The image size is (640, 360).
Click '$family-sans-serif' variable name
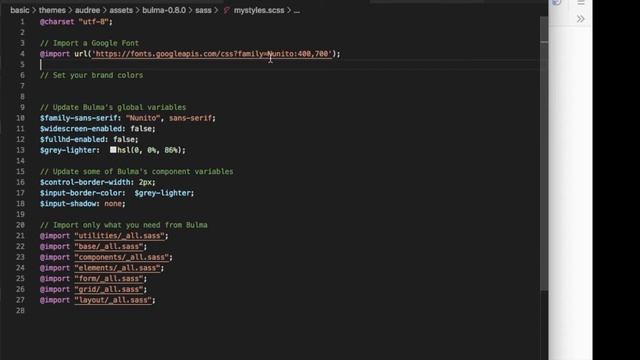tap(78, 118)
